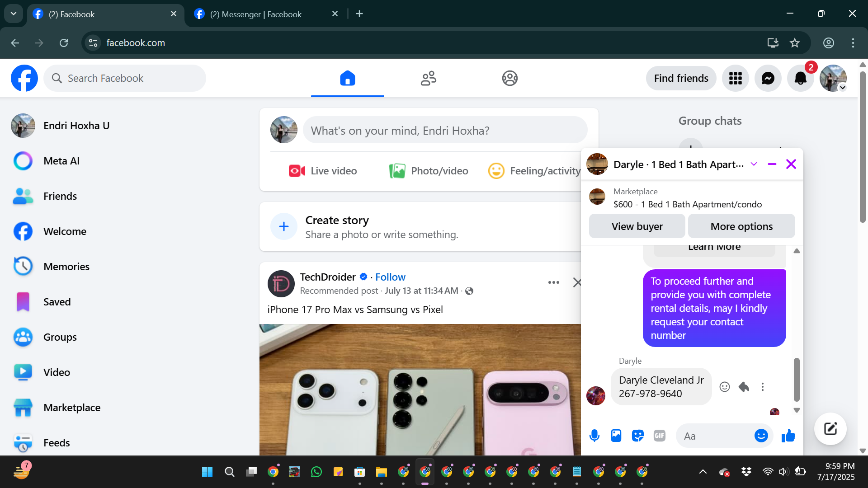
Task: Open the Friends tab in top navigation
Action: (x=429, y=78)
